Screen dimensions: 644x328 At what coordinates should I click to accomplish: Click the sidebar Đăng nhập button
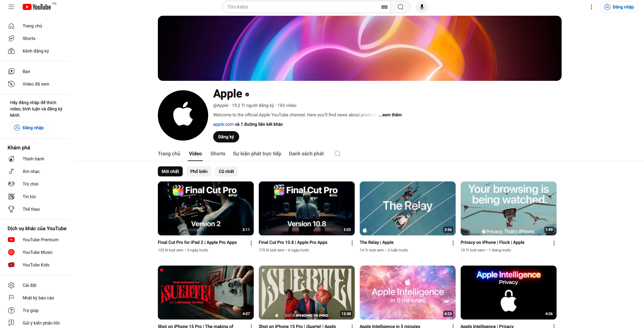29,128
